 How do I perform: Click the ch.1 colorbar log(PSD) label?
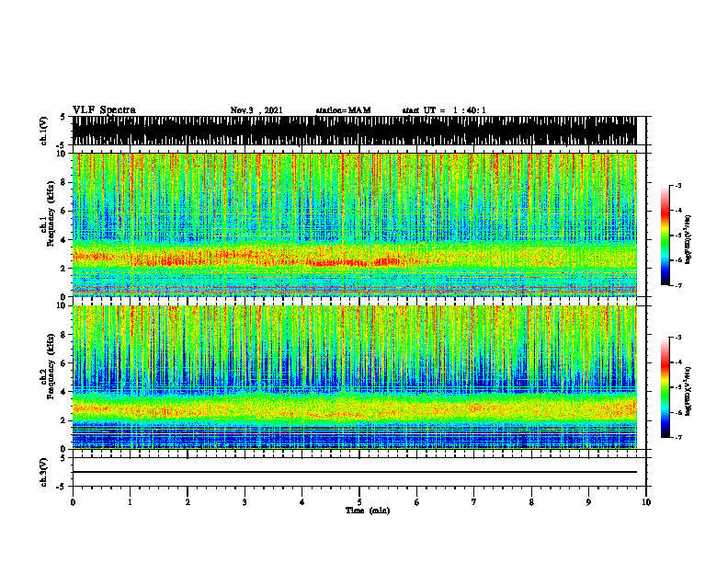pyautogui.click(x=688, y=240)
